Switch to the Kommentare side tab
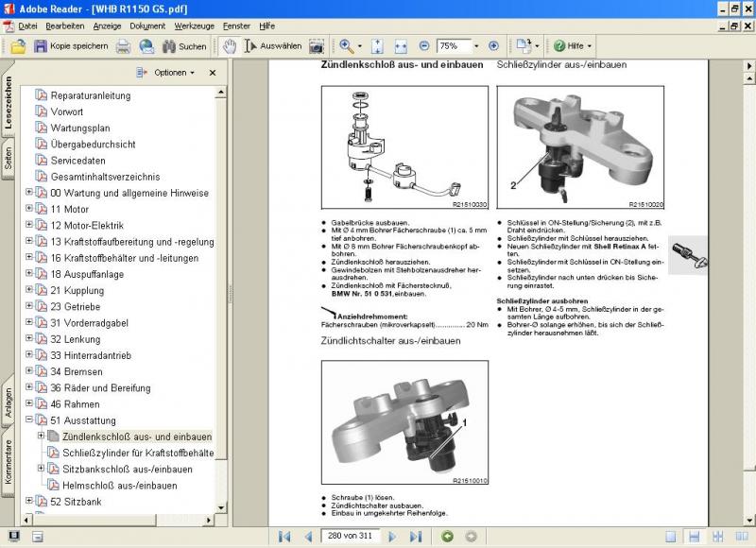 (9, 462)
